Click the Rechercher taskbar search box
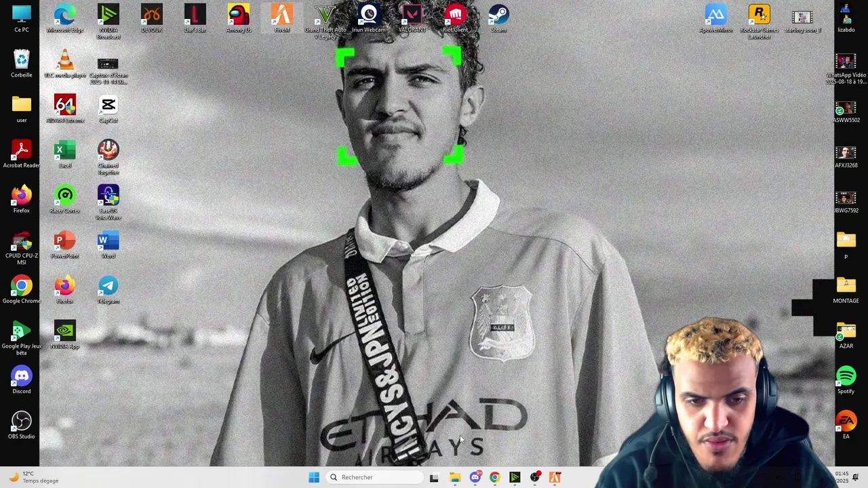The width and height of the screenshot is (868, 488). [x=374, y=477]
